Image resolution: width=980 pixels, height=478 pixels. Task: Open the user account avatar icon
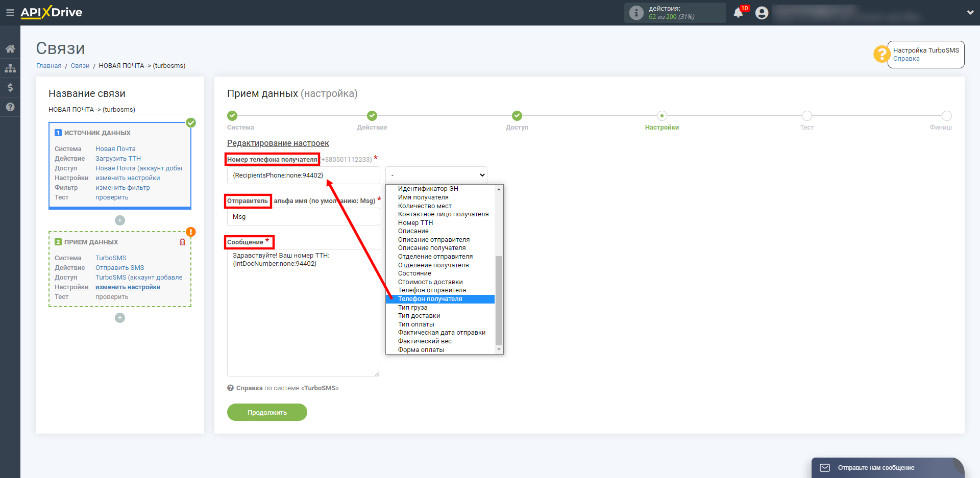pos(762,13)
